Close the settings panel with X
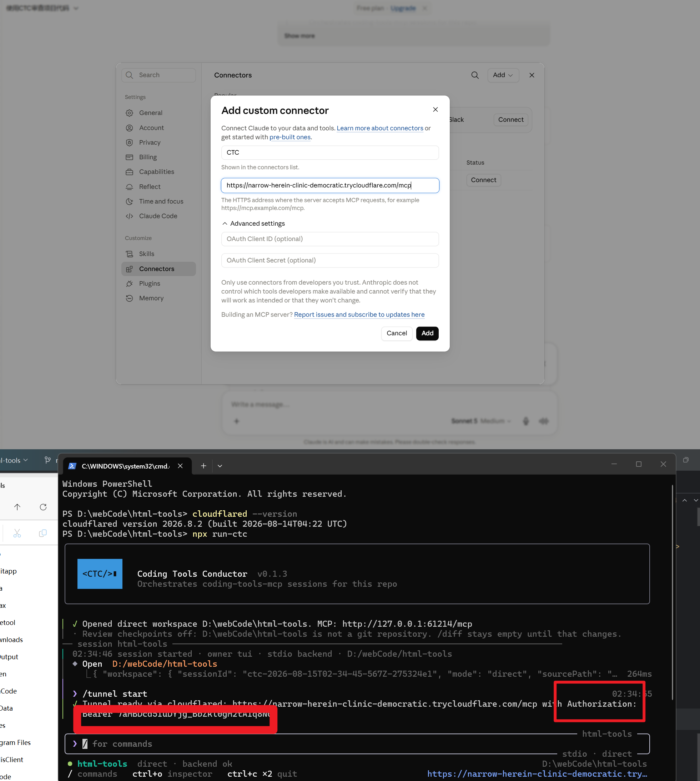The height and width of the screenshot is (781, 700). tap(532, 75)
